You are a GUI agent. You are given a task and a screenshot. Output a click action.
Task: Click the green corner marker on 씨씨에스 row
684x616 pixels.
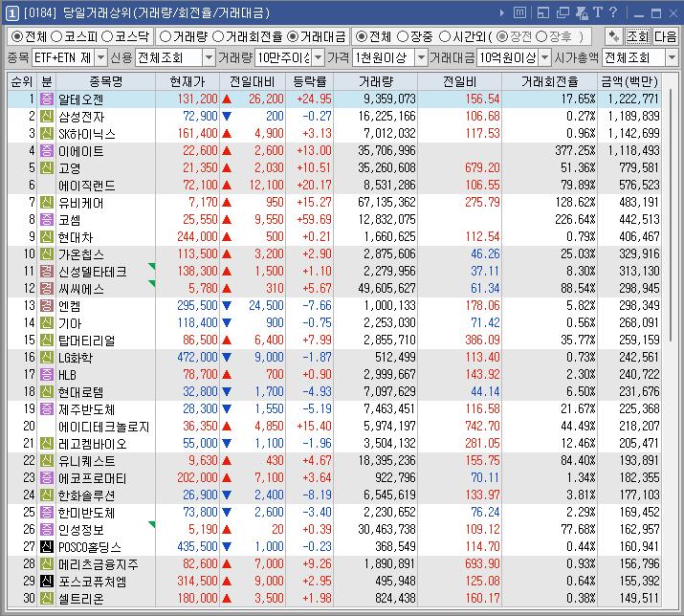152,283
